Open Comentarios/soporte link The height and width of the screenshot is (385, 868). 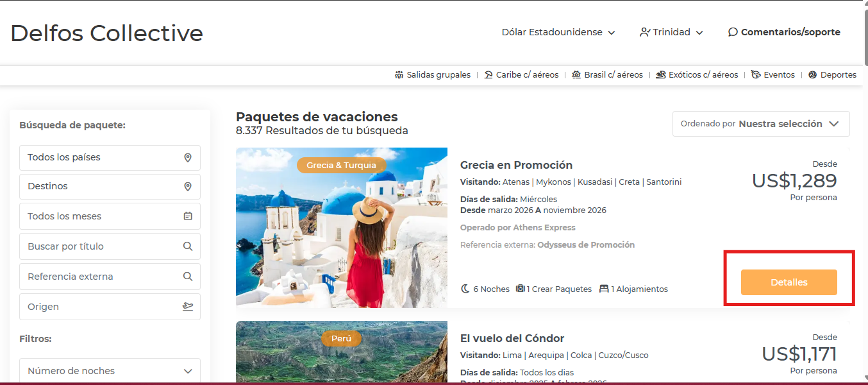click(x=784, y=32)
